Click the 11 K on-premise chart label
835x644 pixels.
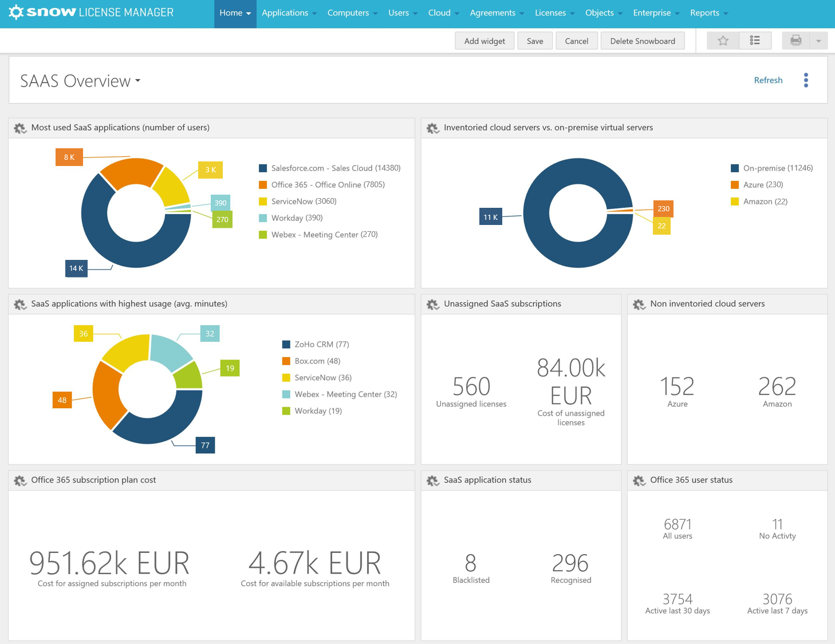click(491, 217)
